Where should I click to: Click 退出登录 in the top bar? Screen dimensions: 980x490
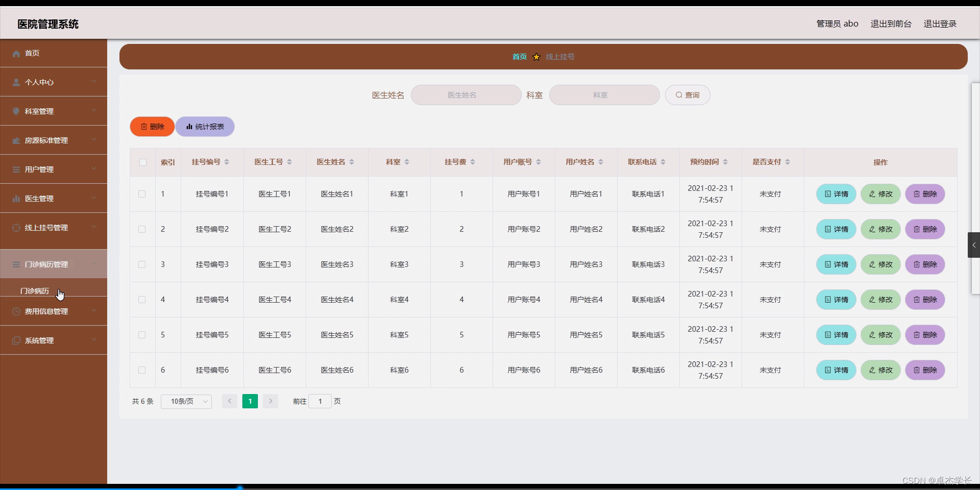coord(940,23)
